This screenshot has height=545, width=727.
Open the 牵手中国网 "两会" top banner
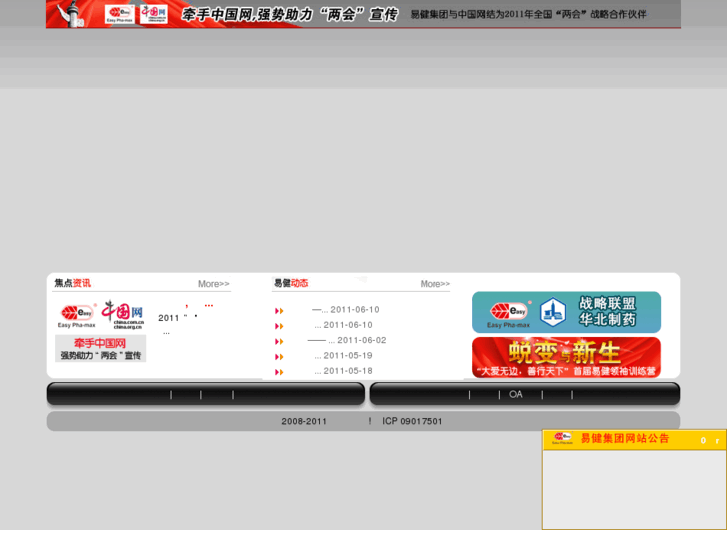click(364, 14)
